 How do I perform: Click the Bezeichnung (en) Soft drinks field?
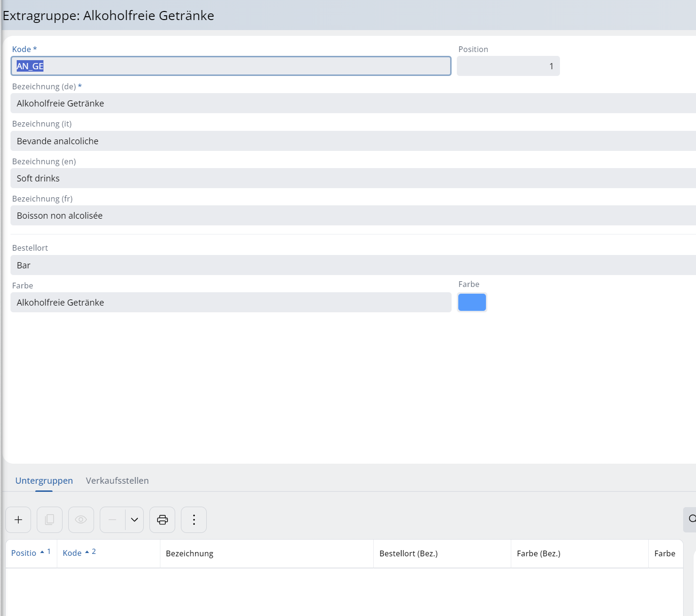(x=352, y=178)
